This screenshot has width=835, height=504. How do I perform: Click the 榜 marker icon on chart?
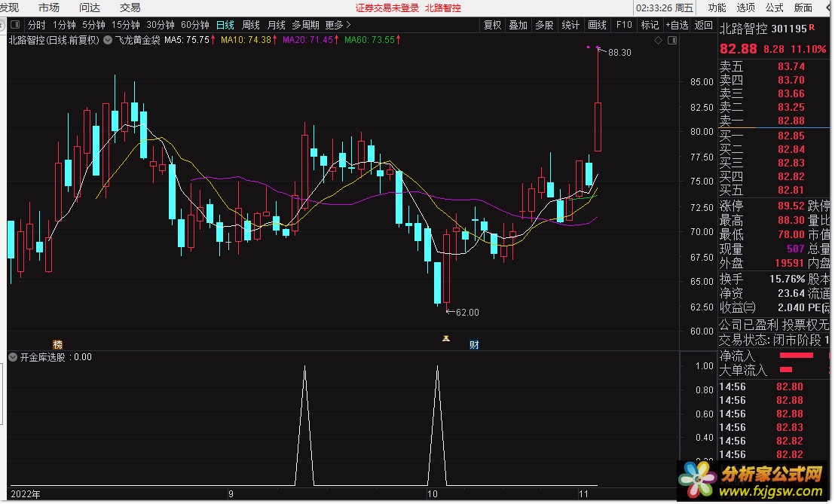(57, 344)
